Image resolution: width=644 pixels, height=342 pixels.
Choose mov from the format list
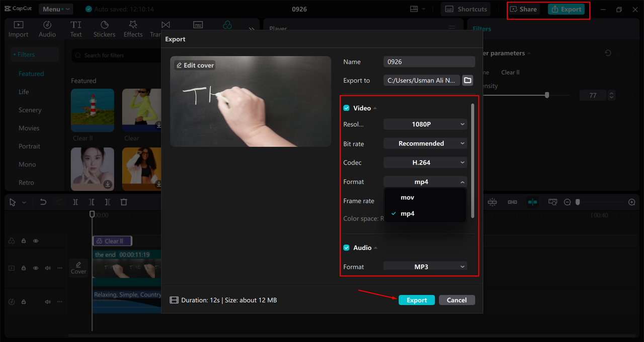click(425, 197)
